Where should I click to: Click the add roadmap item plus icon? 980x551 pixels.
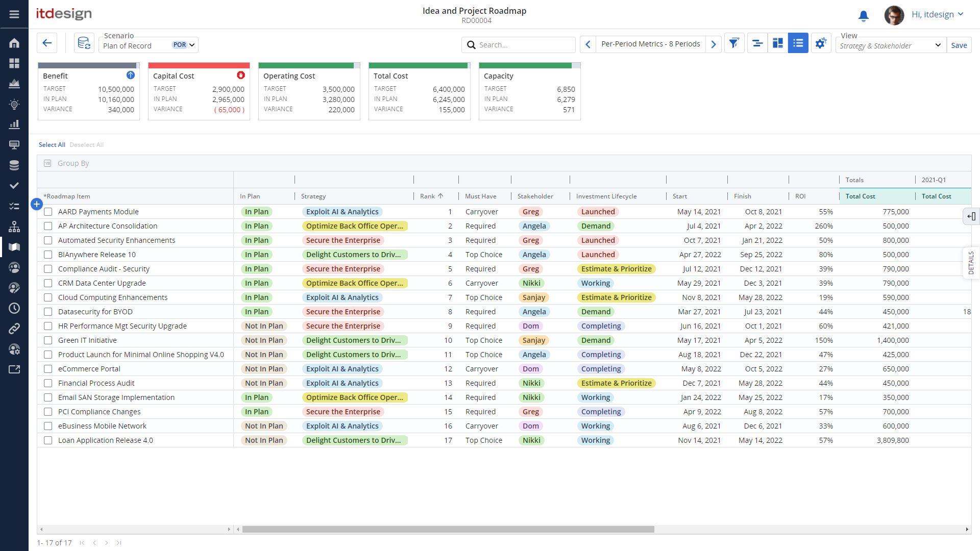pos(37,205)
